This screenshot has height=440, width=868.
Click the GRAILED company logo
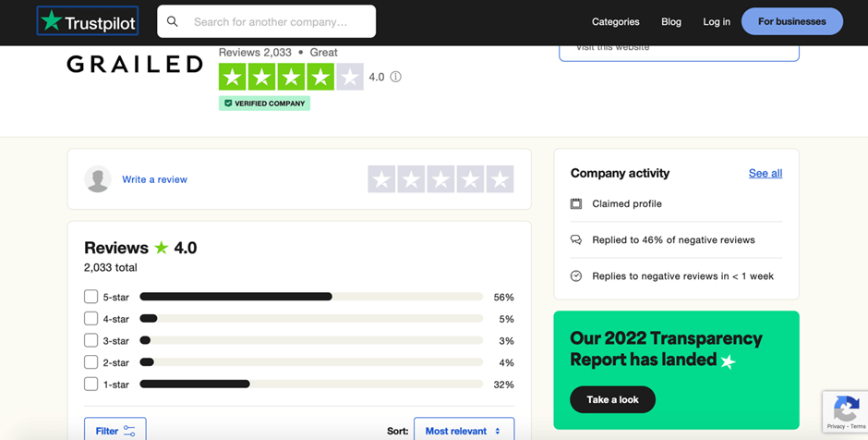click(x=135, y=65)
